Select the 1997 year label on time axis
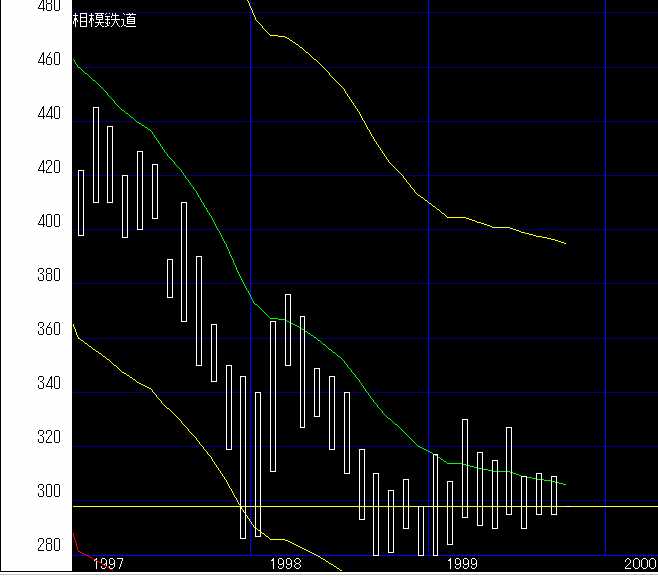This screenshot has width=658, height=577. (x=108, y=565)
